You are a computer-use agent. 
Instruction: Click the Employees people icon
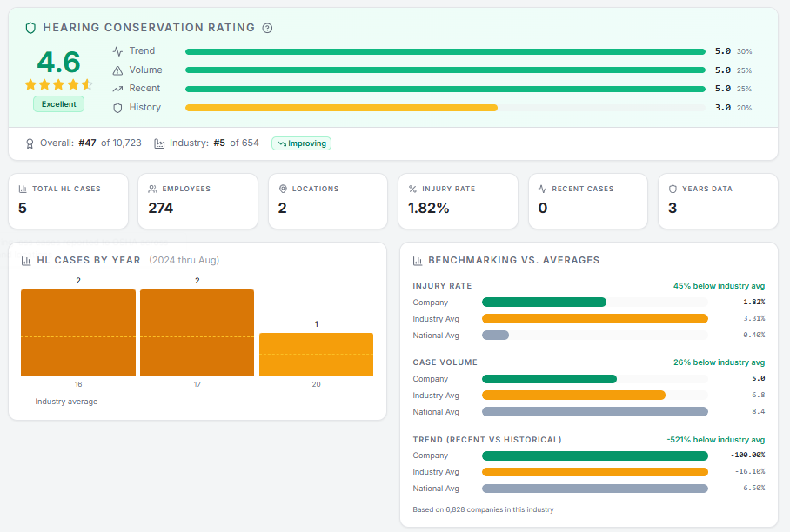click(x=153, y=189)
